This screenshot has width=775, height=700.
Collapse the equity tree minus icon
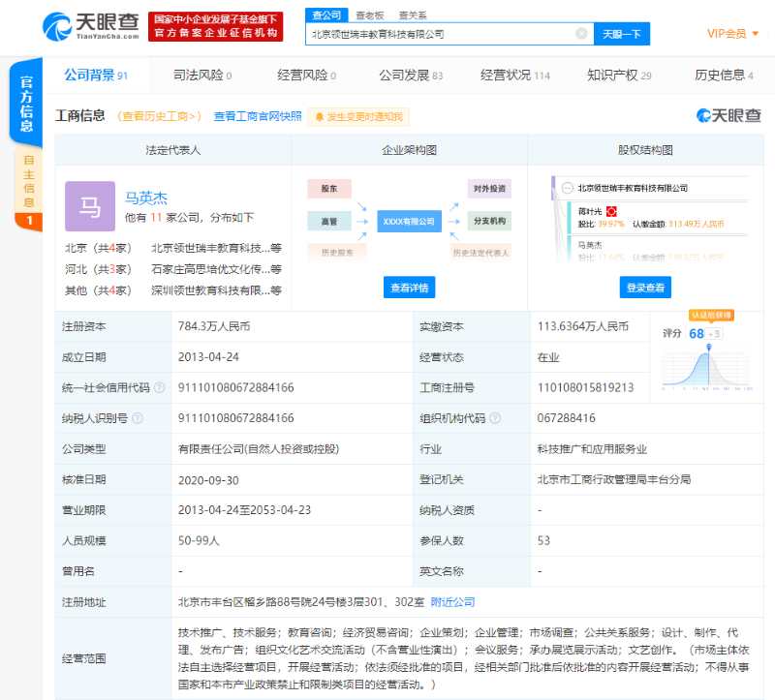point(567,188)
